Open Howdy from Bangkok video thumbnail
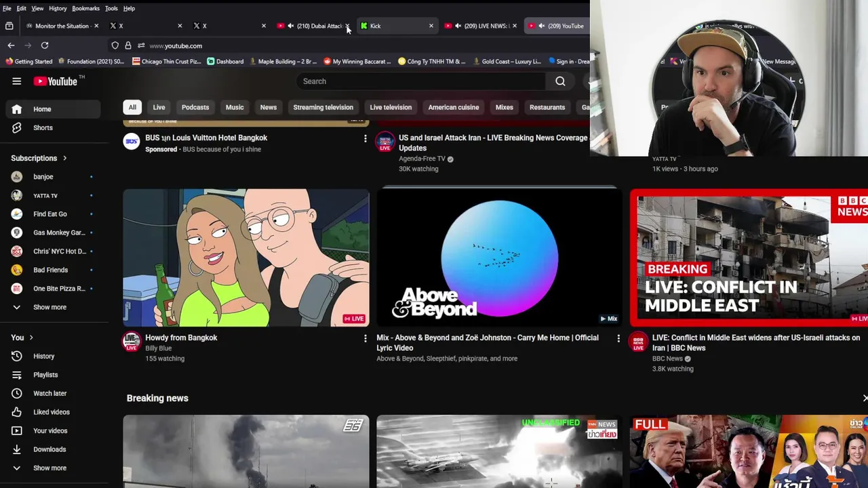This screenshot has height=488, width=868. [246, 258]
